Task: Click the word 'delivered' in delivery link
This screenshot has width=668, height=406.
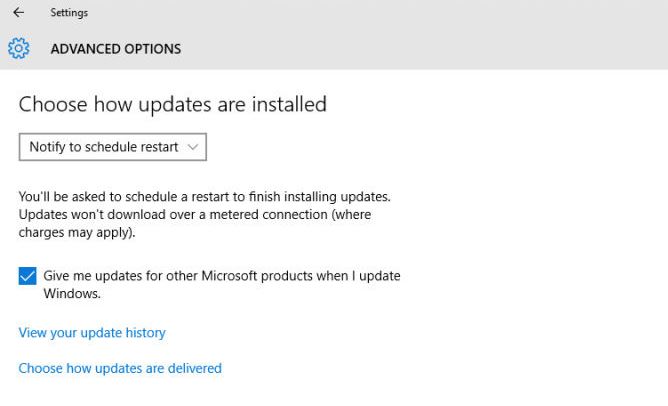Action: point(194,368)
